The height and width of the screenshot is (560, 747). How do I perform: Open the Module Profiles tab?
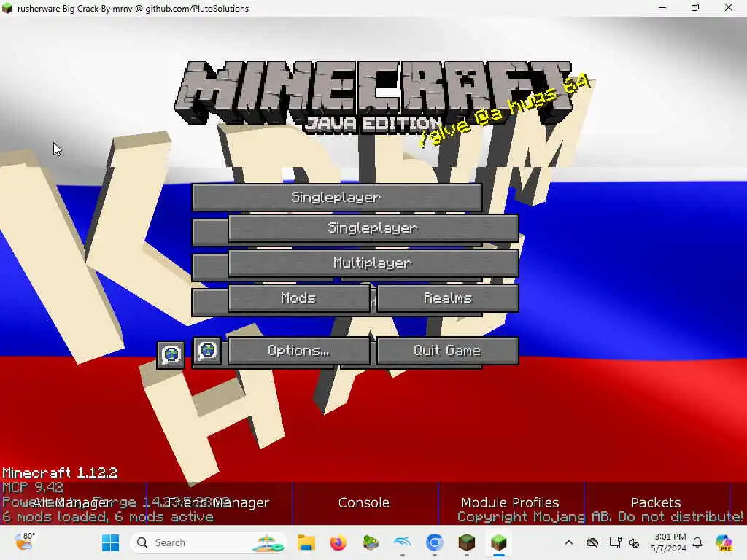510,503
